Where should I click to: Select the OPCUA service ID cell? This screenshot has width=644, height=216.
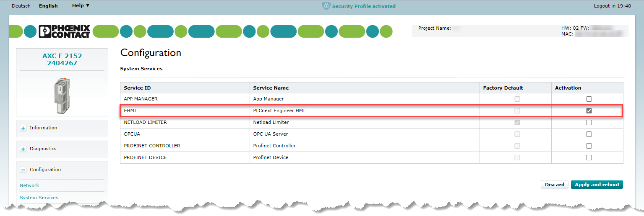[x=185, y=134]
